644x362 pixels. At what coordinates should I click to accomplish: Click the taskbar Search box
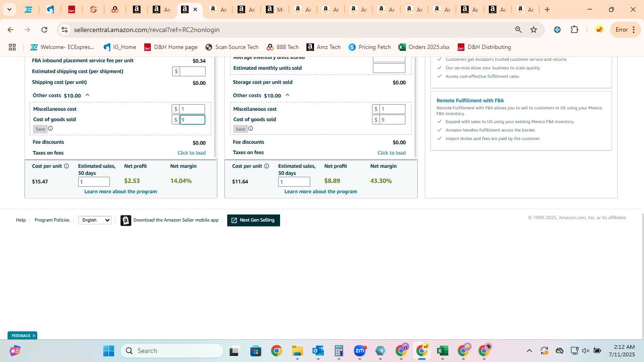click(x=172, y=351)
